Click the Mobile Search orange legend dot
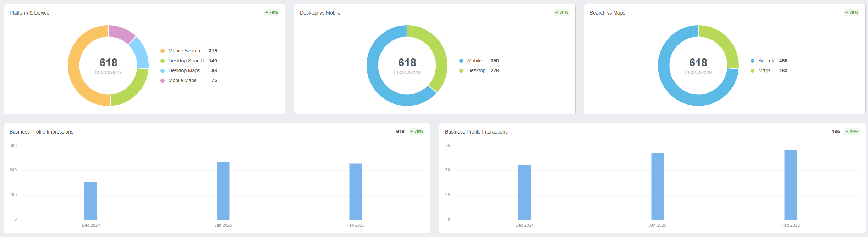 [x=163, y=51]
